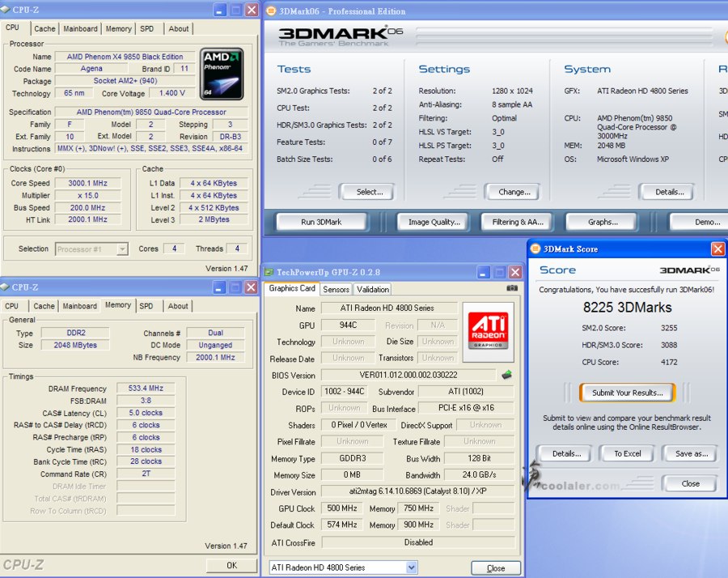Open Memory tab in top CPU-Z window
The image size is (728, 578).
pos(118,29)
